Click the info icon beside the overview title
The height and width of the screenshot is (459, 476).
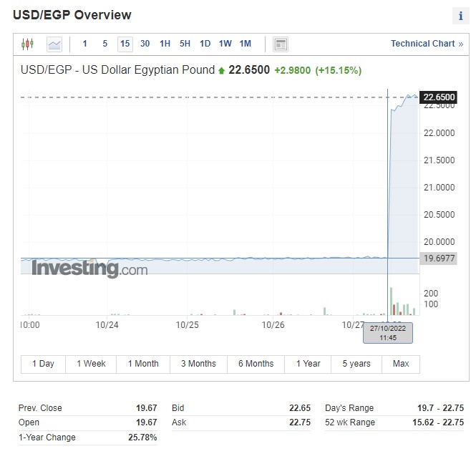point(460,16)
